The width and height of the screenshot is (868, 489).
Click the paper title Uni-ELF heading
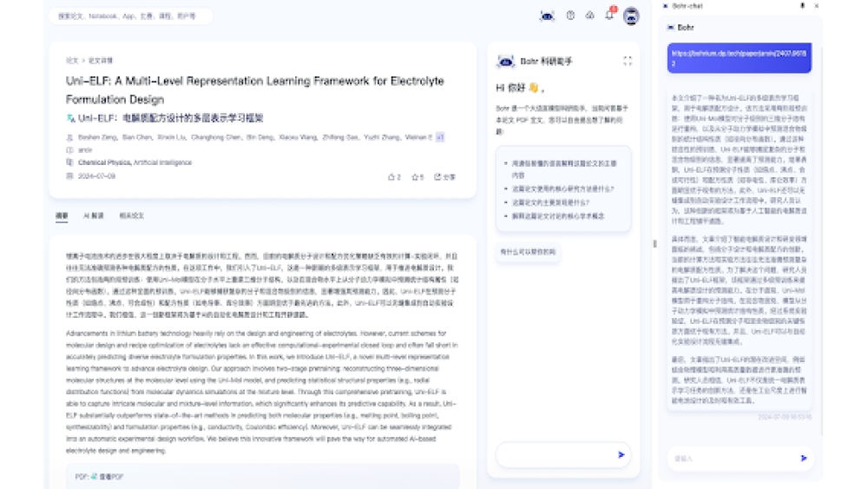(254, 89)
